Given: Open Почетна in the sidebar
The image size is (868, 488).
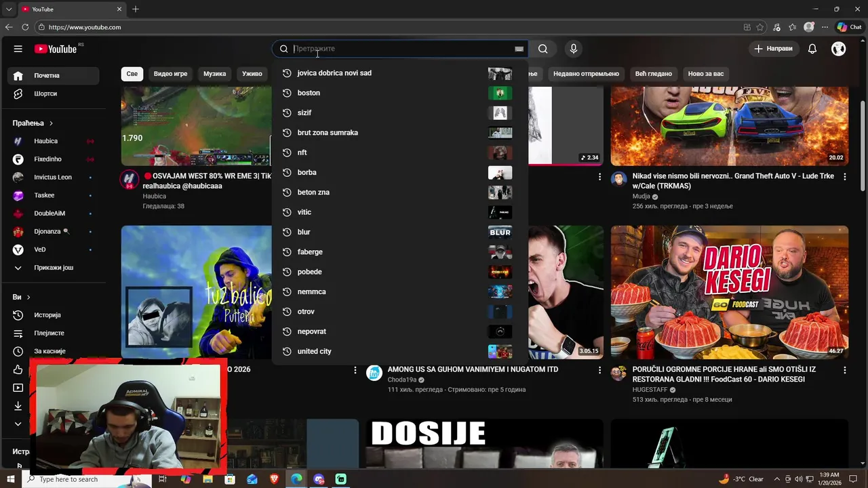Looking at the screenshot, I should point(54,76).
